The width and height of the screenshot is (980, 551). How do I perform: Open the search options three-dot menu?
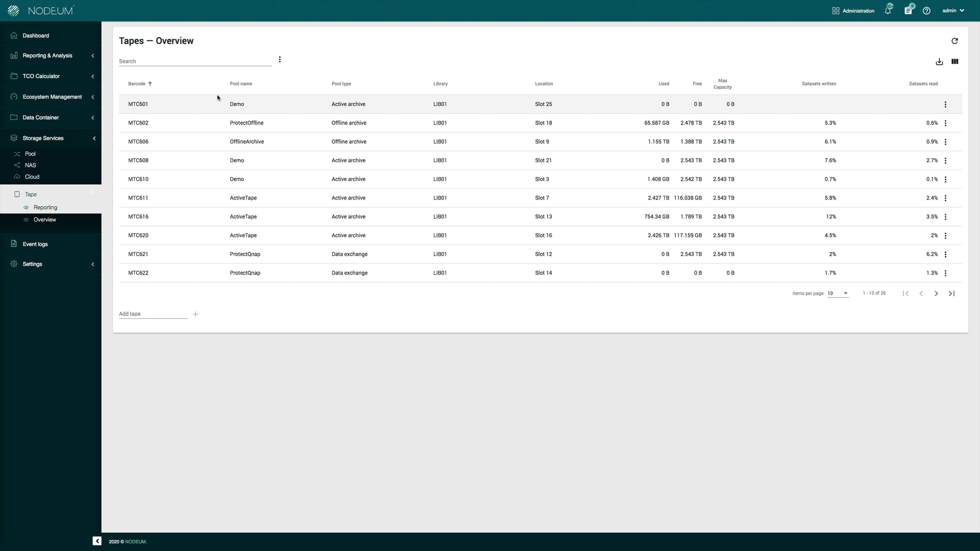(x=279, y=59)
